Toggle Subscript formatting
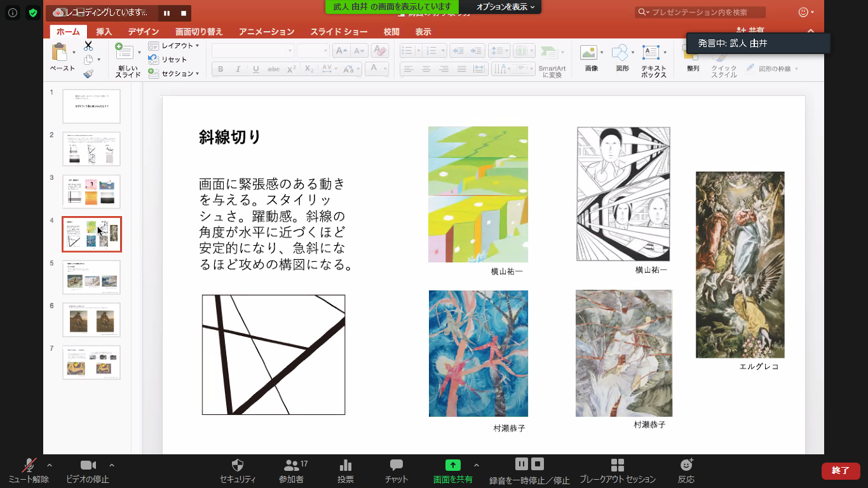The width and height of the screenshot is (868, 488). pyautogui.click(x=309, y=69)
